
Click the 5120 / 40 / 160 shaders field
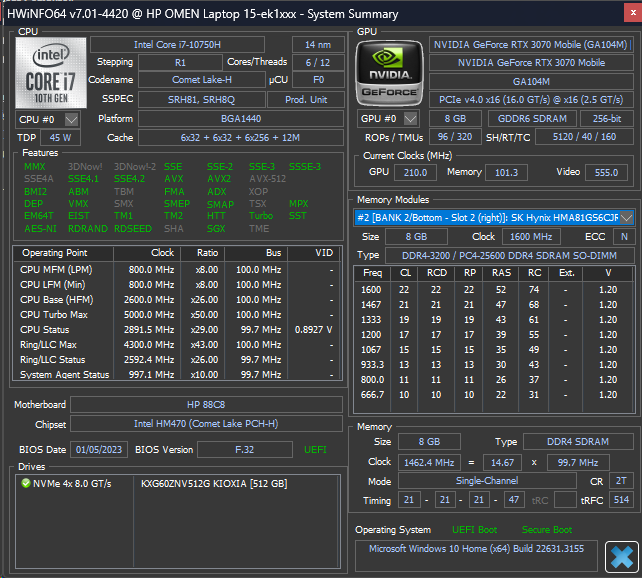[584, 137]
